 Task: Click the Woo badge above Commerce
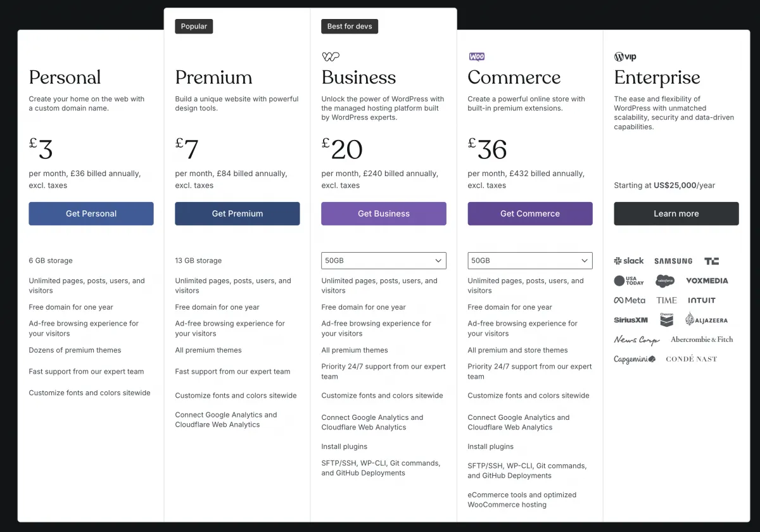(x=477, y=56)
